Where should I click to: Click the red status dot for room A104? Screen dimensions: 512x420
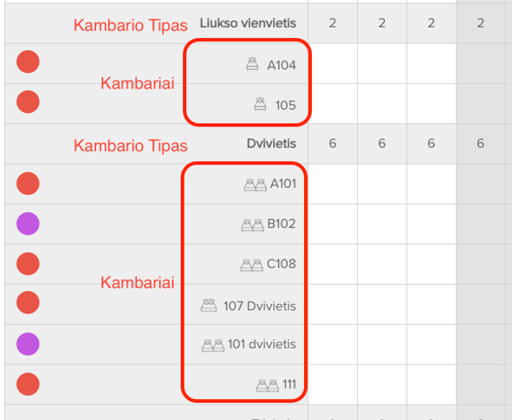pyautogui.click(x=28, y=61)
